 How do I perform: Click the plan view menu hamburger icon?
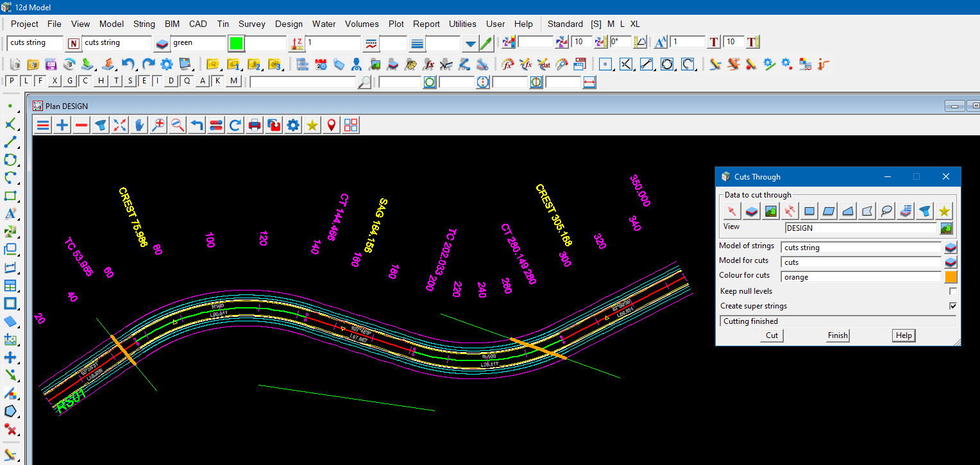coord(43,125)
